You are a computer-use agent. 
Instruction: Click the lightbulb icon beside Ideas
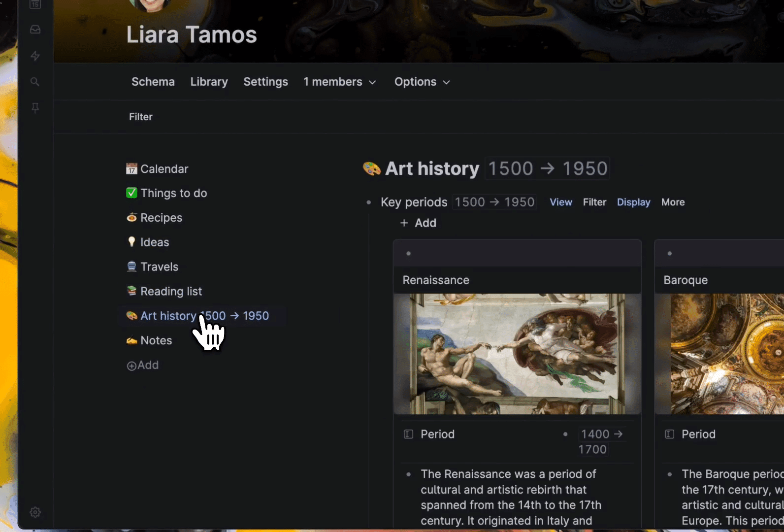coord(131,242)
